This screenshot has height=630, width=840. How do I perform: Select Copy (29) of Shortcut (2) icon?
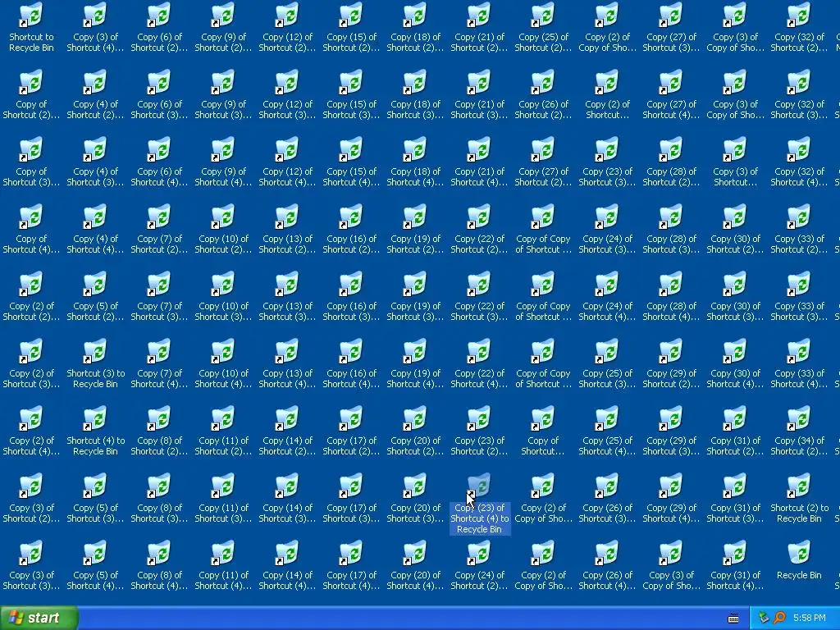[x=671, y=363]
